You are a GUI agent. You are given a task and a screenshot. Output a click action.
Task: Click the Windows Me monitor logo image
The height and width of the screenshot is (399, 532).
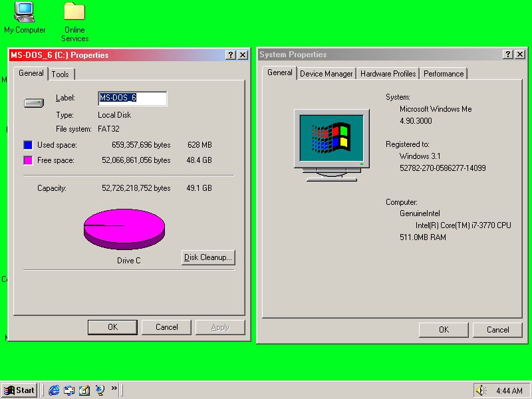[331, 145]
